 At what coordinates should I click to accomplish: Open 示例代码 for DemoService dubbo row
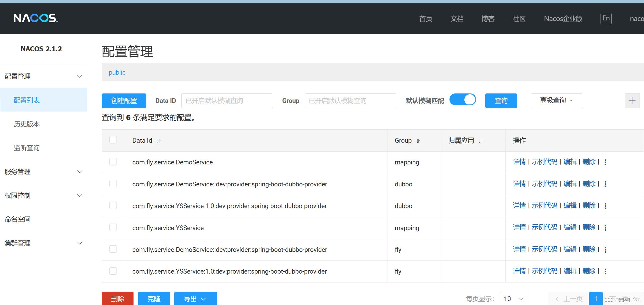545,184
